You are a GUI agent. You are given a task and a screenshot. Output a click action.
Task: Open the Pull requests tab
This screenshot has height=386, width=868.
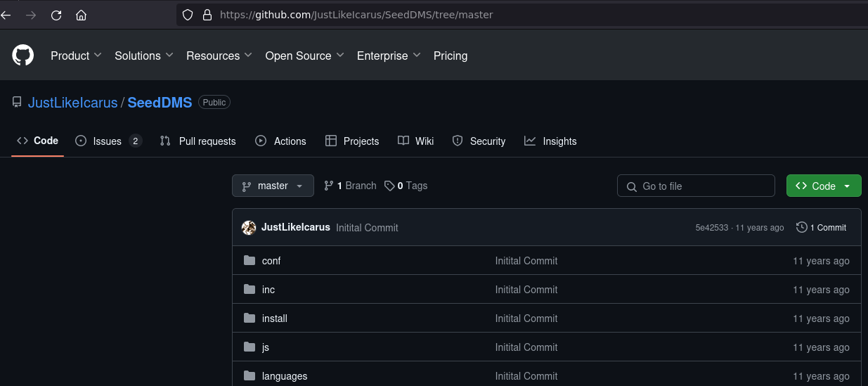tap(198, 141)
